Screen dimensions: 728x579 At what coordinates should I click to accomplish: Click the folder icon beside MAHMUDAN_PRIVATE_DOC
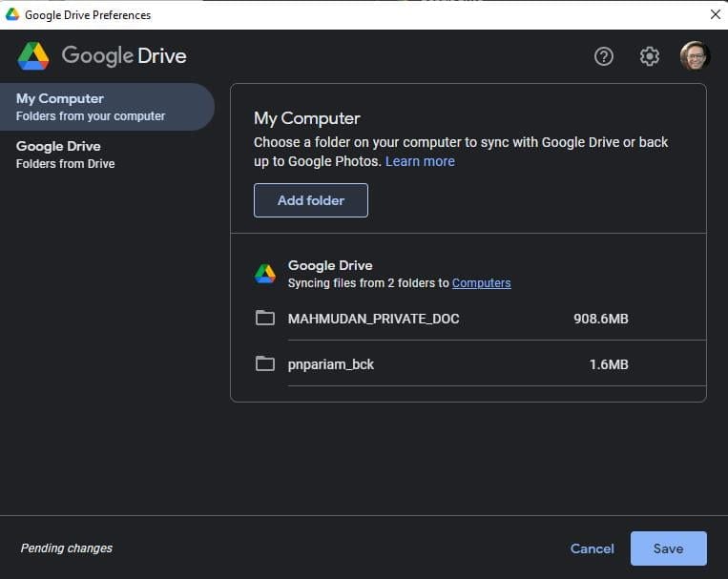pos(265,318)
